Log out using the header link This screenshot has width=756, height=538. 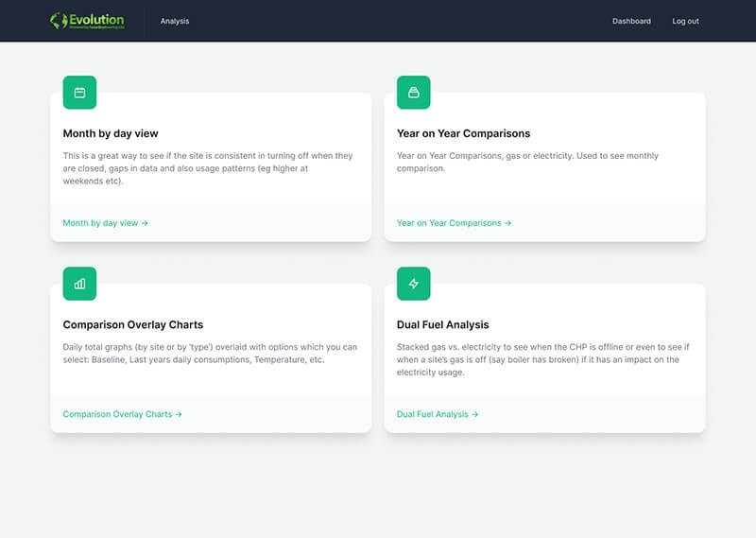click(685, 21)
